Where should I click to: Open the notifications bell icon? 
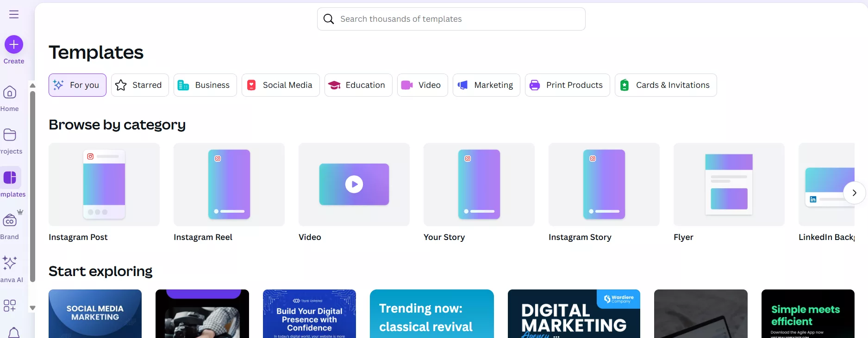[14, 333]
